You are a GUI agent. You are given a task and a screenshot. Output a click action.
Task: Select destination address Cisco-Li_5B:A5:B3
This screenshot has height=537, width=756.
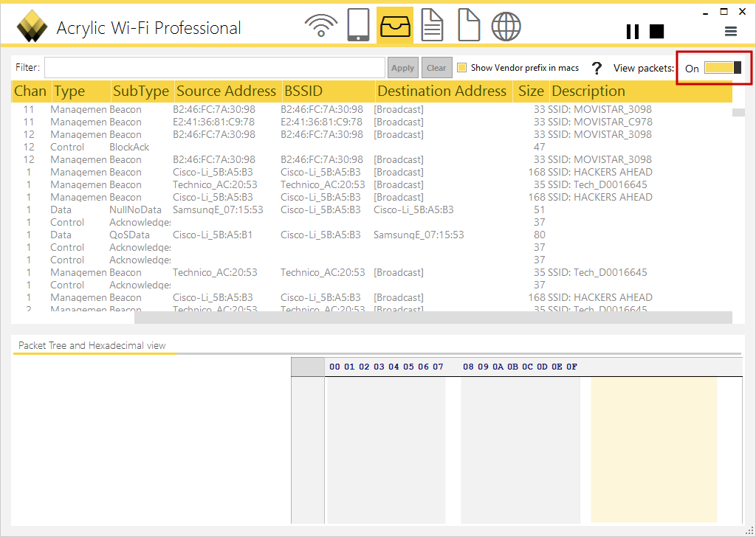413,209
